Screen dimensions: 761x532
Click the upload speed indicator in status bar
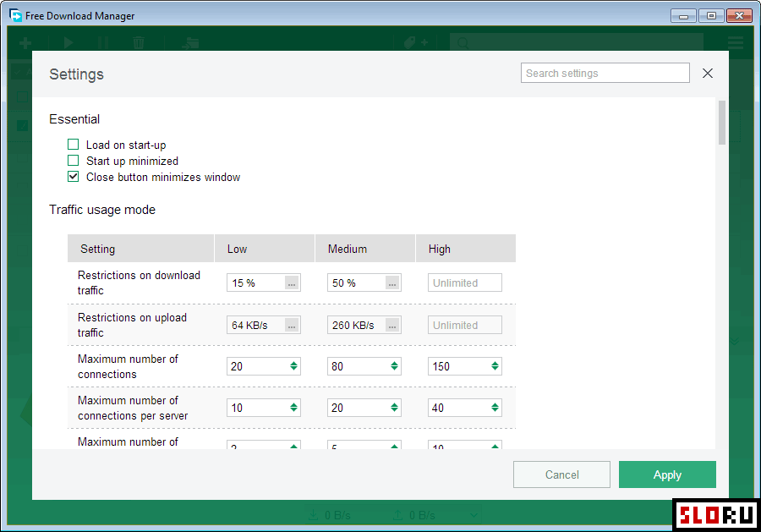pyautogui.click(x=414, y=515)
